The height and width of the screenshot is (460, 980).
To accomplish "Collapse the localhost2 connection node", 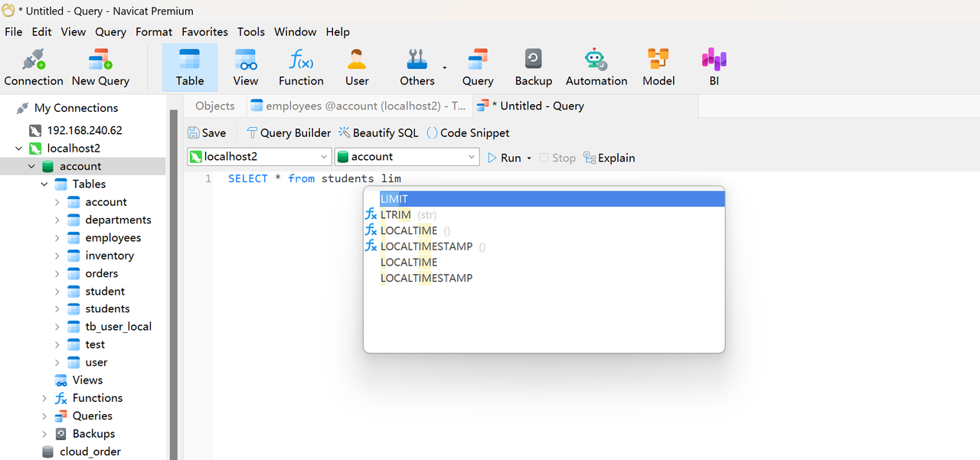I will click(x=18, y=148).
